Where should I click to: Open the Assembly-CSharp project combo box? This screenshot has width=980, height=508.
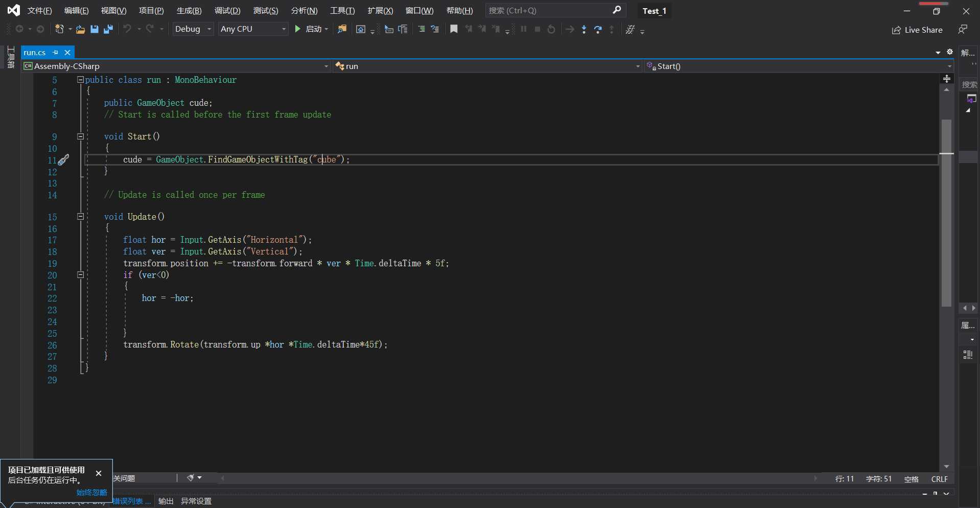[177, 66]
